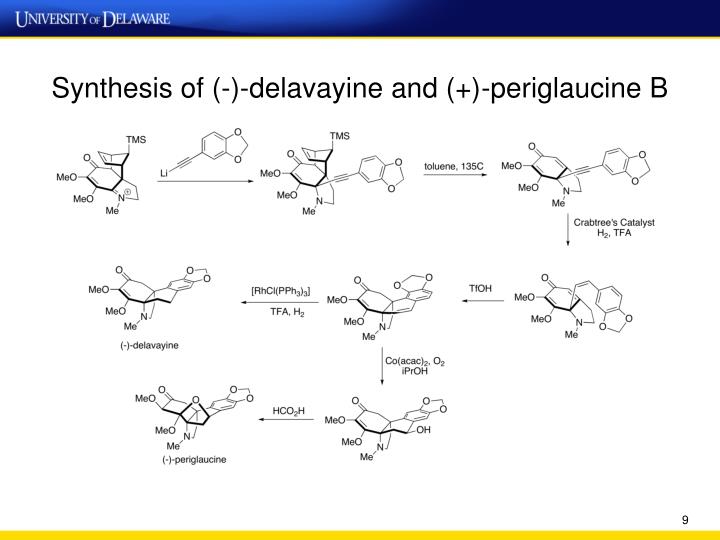Select the 'HCO2H' reagent label

[x=288, y=411]
